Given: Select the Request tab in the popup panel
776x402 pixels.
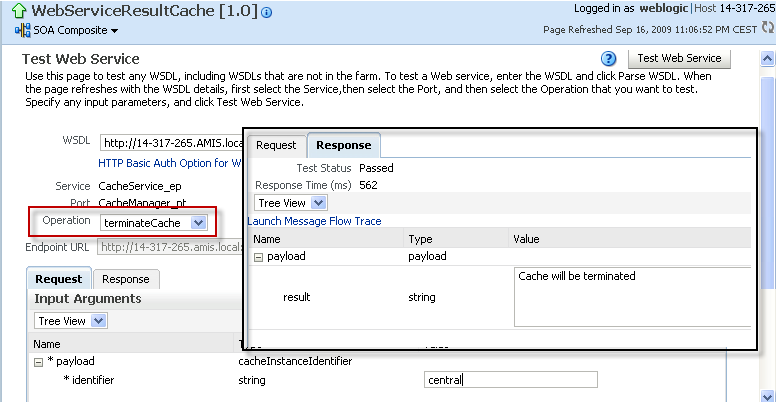Looking at the screenshot, I should click(x=276, y=145).
